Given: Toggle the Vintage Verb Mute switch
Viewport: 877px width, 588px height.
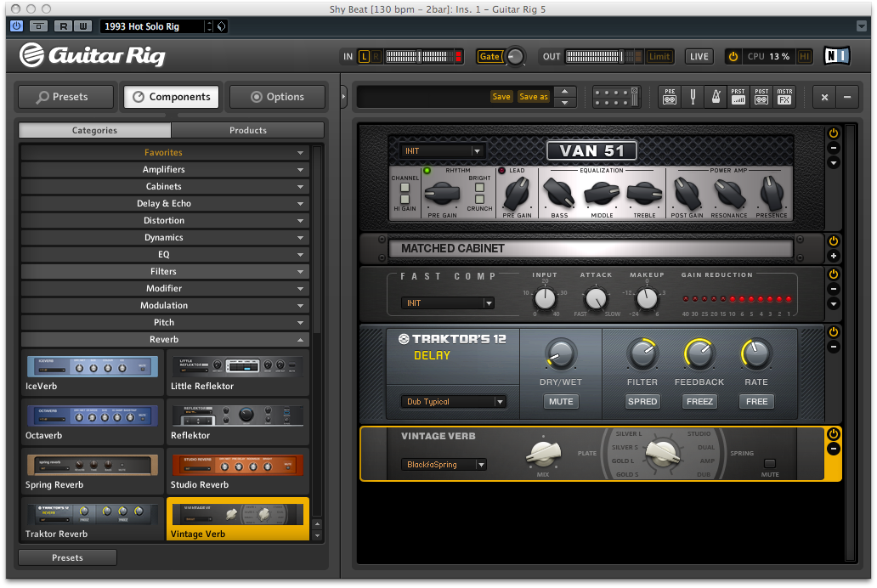Looking at the screenshot, I should (770, 463).
